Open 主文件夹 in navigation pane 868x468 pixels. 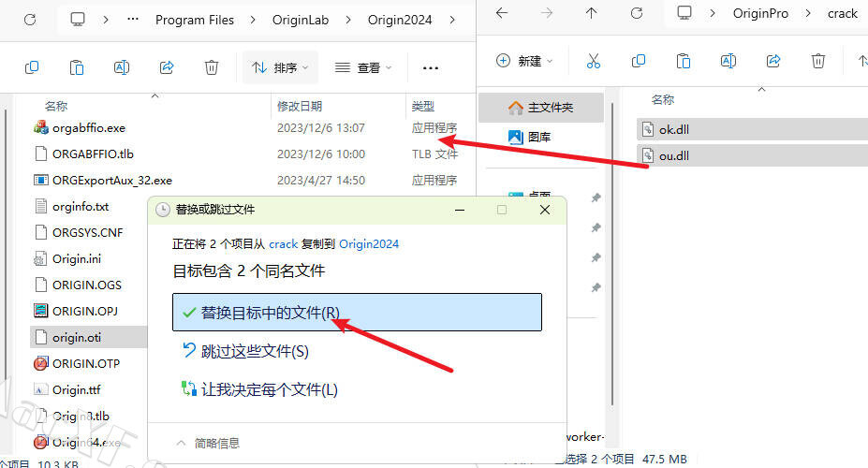(541, 108)
